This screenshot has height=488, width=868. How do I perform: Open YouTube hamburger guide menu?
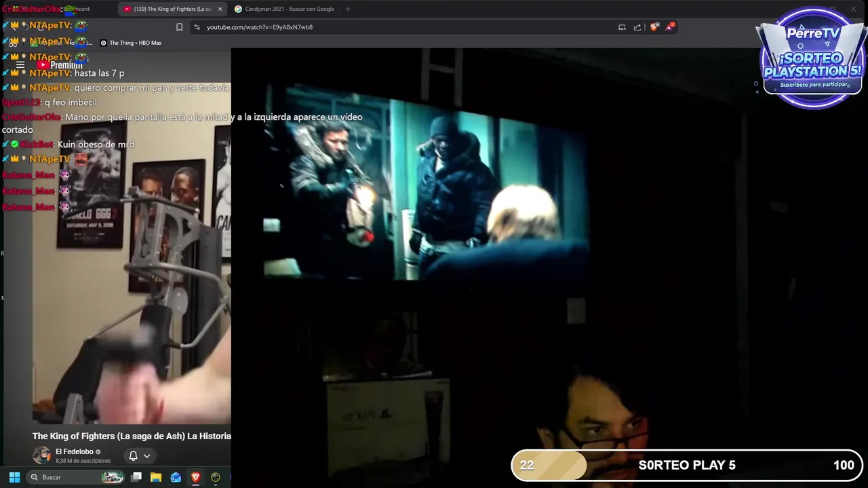coord(20,65)
